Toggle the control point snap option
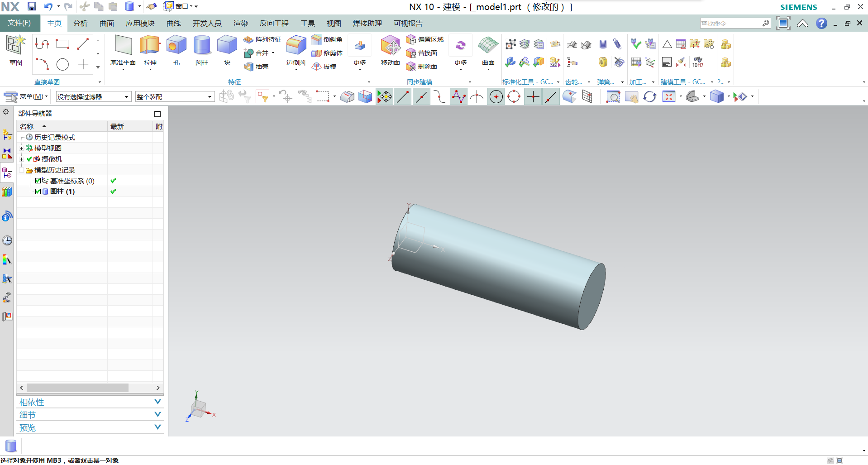 tap(439, 97)
